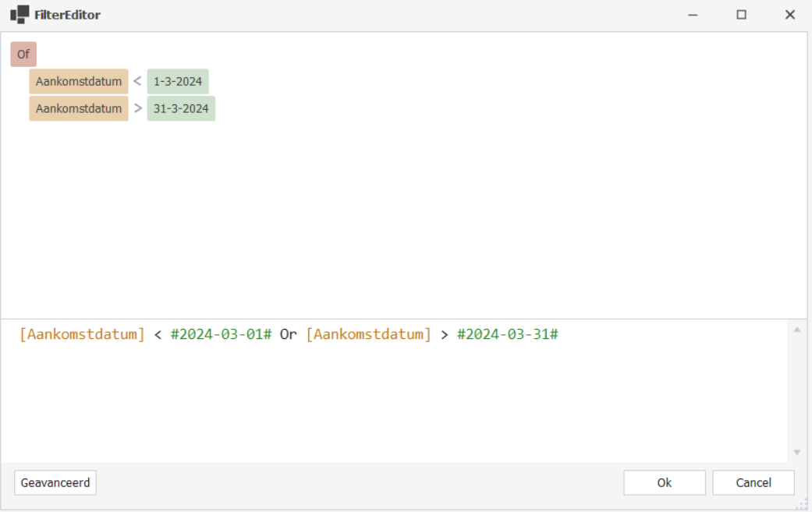Close the FilterEditor window
This screenshot has height=512, width=812.
(789, 15)
